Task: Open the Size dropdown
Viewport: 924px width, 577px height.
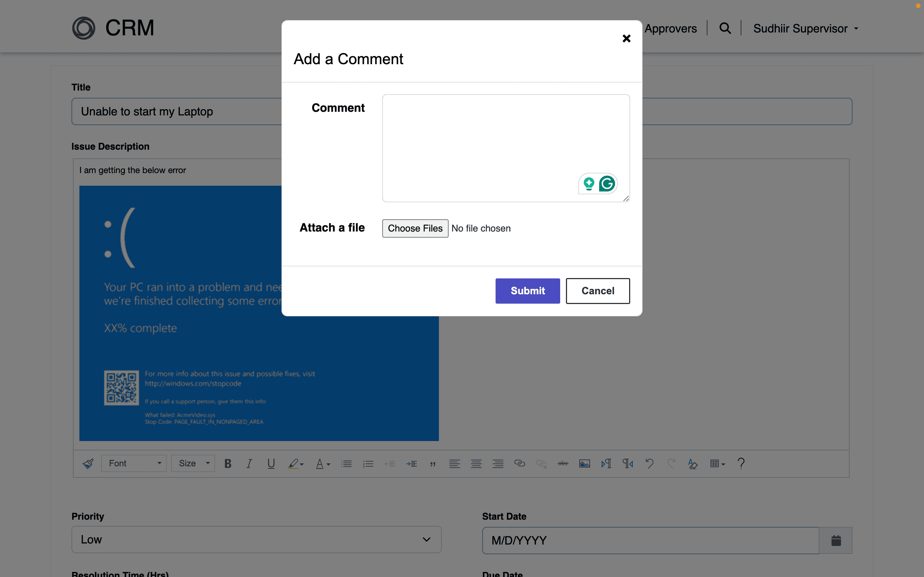Action: tap(193, 463)
